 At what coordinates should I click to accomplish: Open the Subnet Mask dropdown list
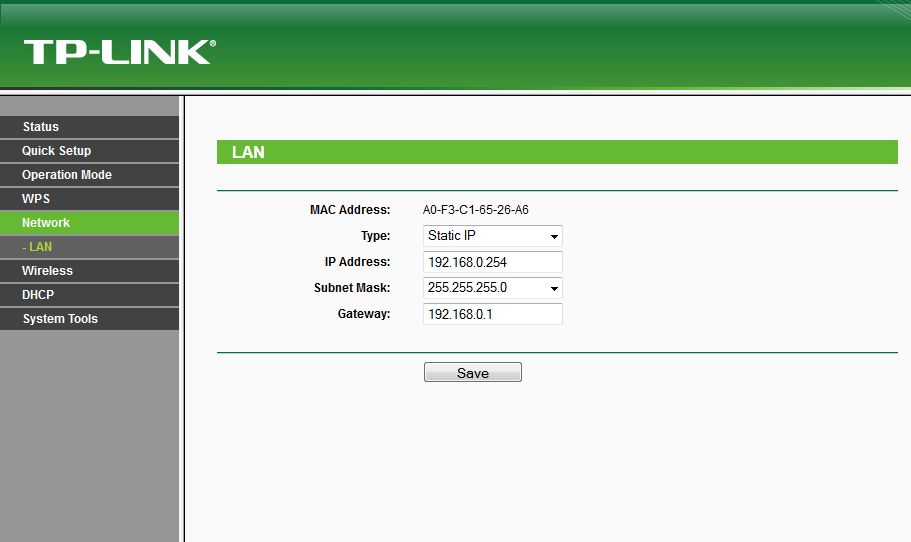[x=493, y=288]
